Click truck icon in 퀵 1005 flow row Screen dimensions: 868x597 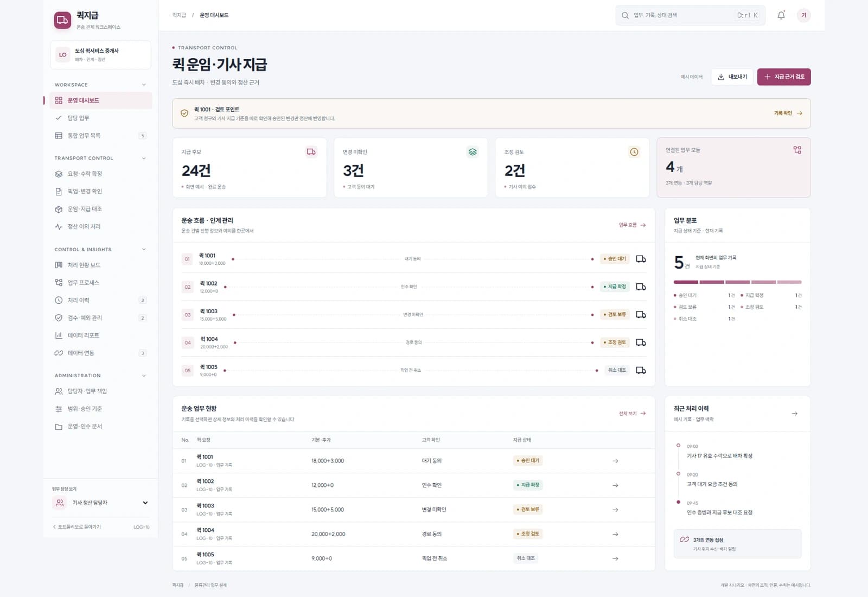point(641,370)
